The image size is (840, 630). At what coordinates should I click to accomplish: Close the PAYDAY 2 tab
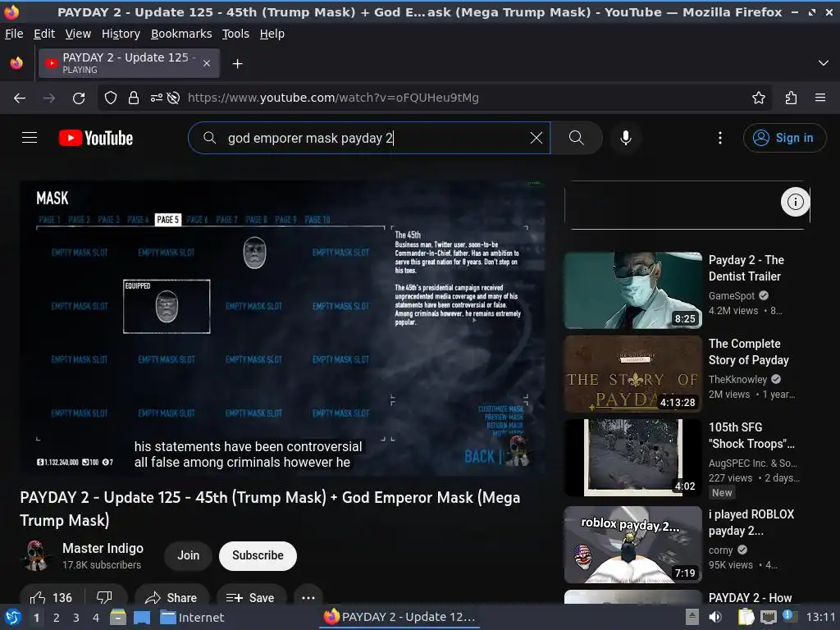(206, 63)
